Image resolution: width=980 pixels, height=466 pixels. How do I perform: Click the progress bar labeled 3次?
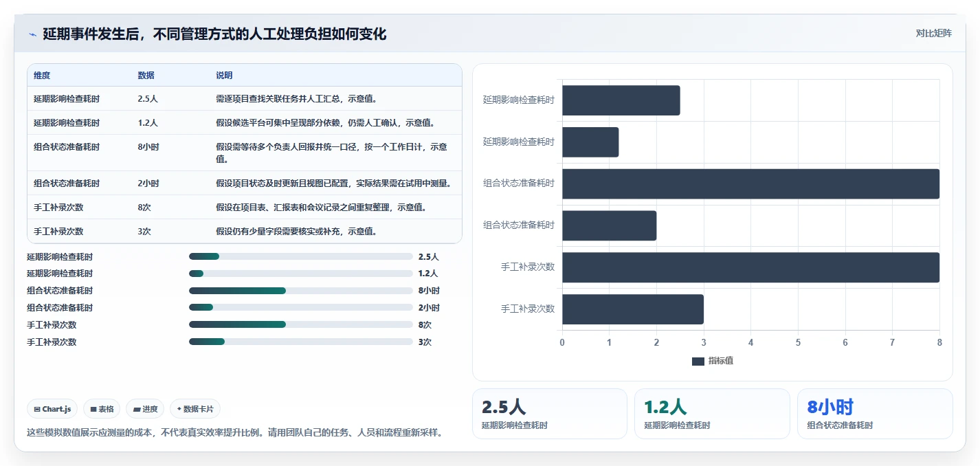(301, 342)
